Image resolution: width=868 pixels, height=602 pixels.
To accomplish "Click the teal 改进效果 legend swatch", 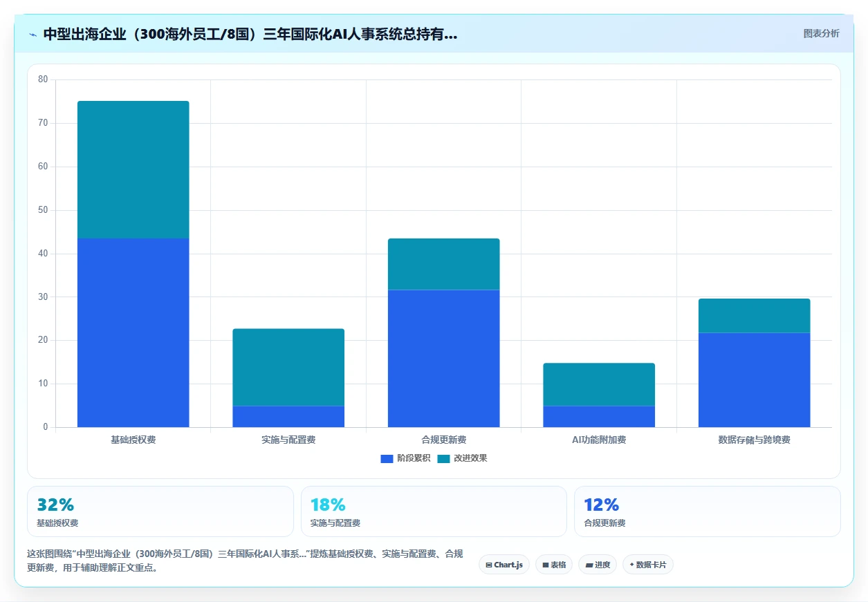I will 443,458.
